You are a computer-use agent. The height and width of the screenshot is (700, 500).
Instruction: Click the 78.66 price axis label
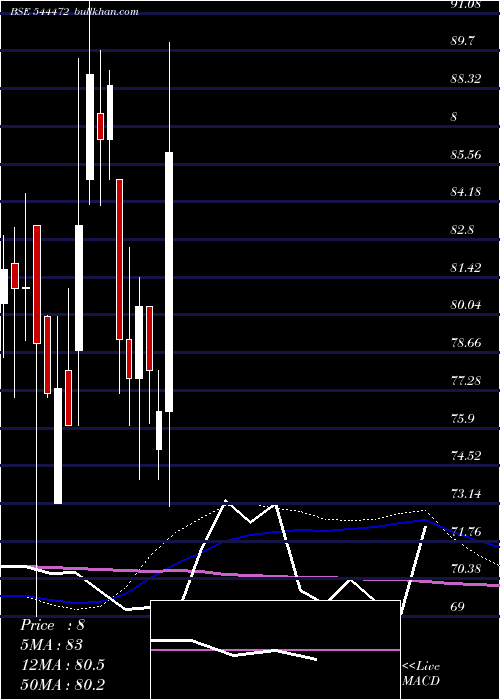click(x=466, y=343)
